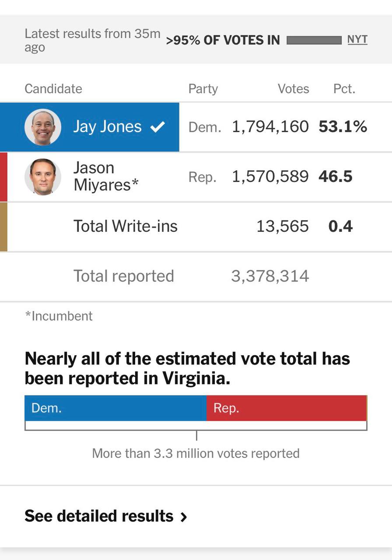Click the votes-in progress bar
This screenshot has height=560, width=392.
point(314,40)
